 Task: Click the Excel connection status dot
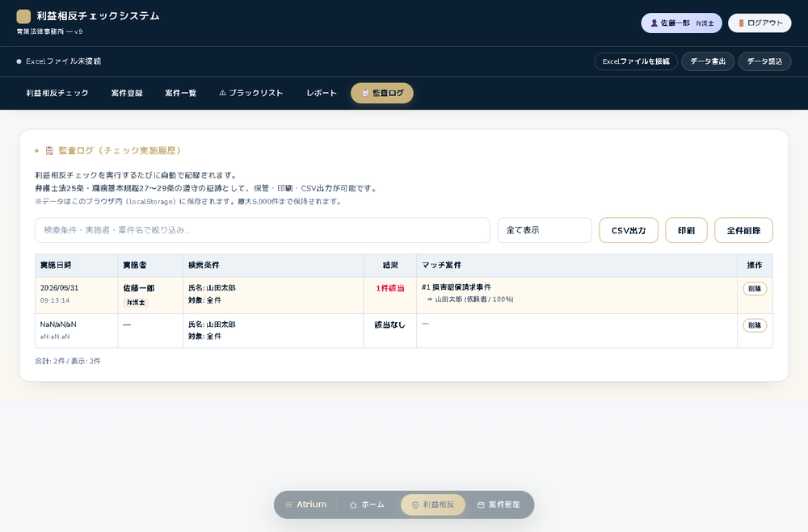pyautogui.click(x=19, y=61)
